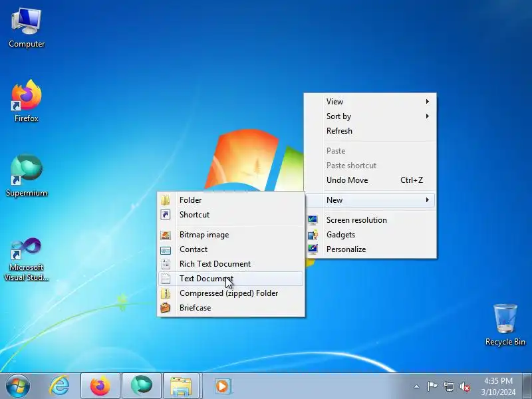Create a new Rich Text Document
The width and height of the screenshot is (532, 399).
point(231,263)
